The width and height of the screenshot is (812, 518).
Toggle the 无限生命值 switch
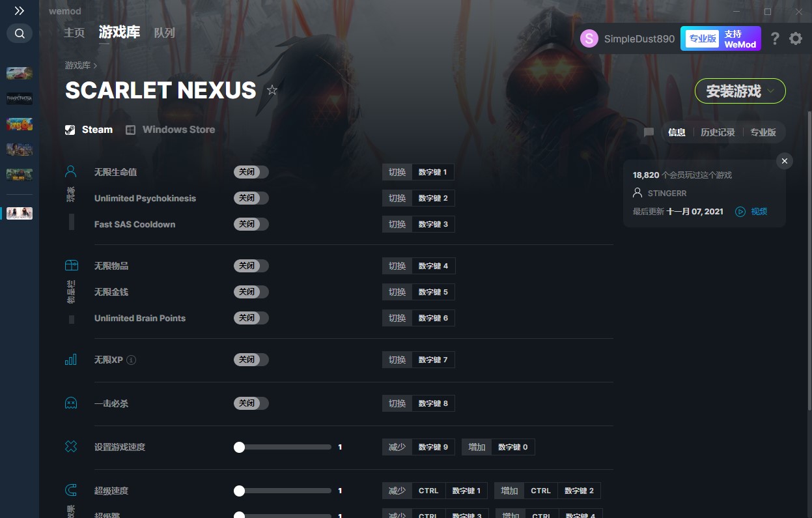(251, 172)
